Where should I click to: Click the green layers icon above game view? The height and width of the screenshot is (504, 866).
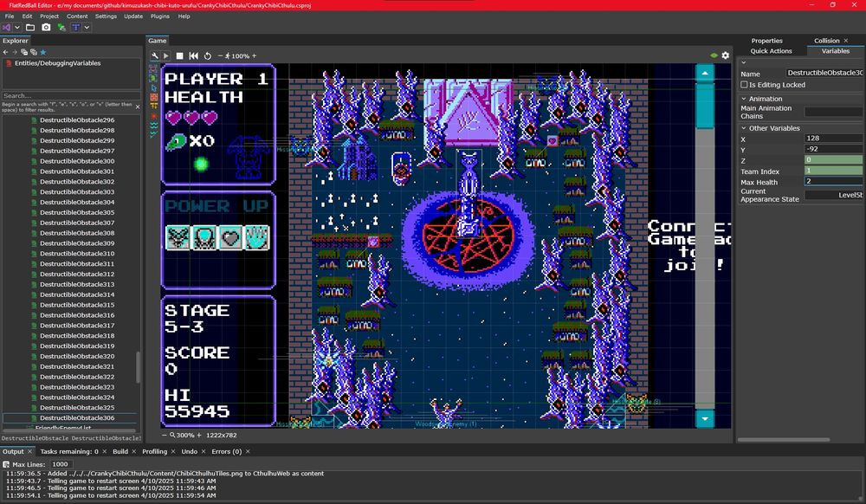pos(714,55)
